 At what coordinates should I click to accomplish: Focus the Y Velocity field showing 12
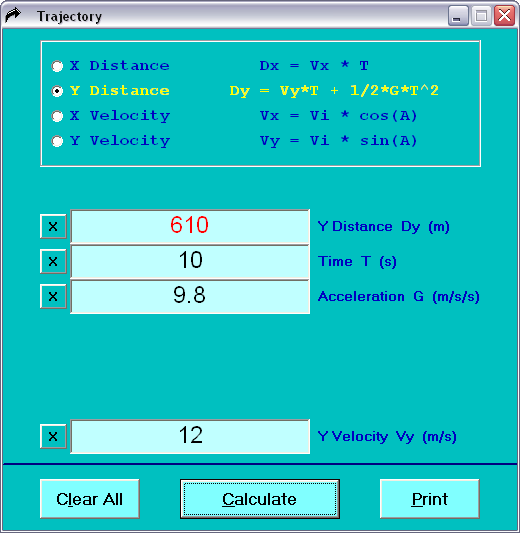pos(190,436)
